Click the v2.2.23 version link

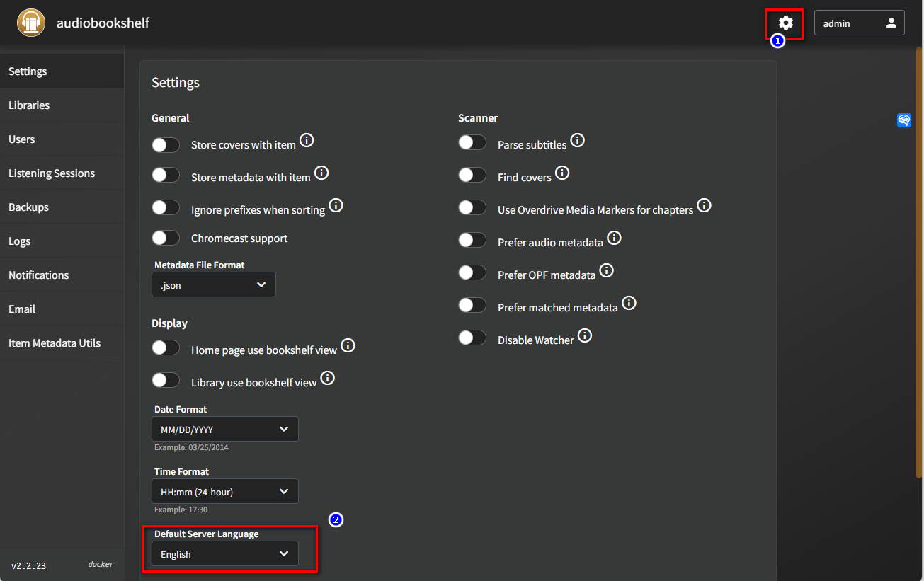tap(28, 565)
